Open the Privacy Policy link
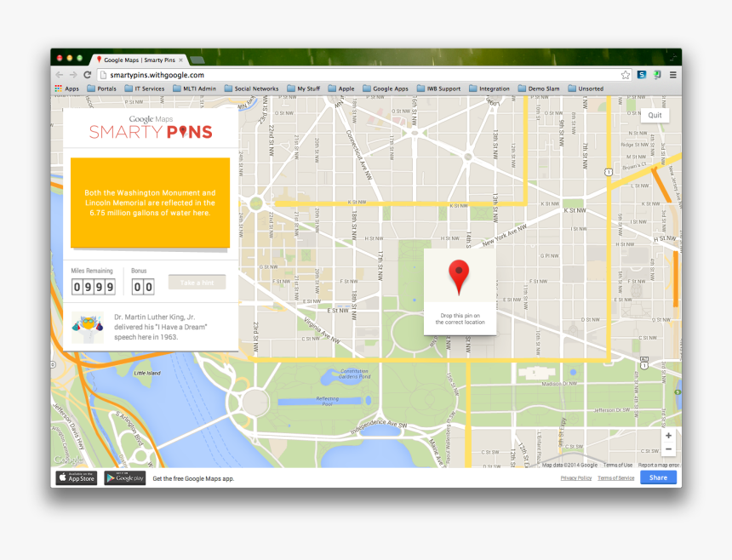This screenshot has width=732, height=560. 575,477
